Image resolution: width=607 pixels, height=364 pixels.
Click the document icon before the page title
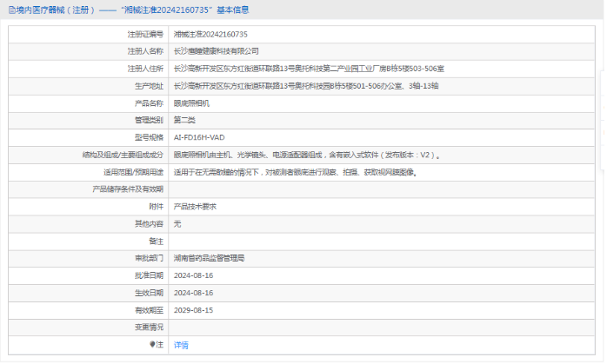[12, 10]
